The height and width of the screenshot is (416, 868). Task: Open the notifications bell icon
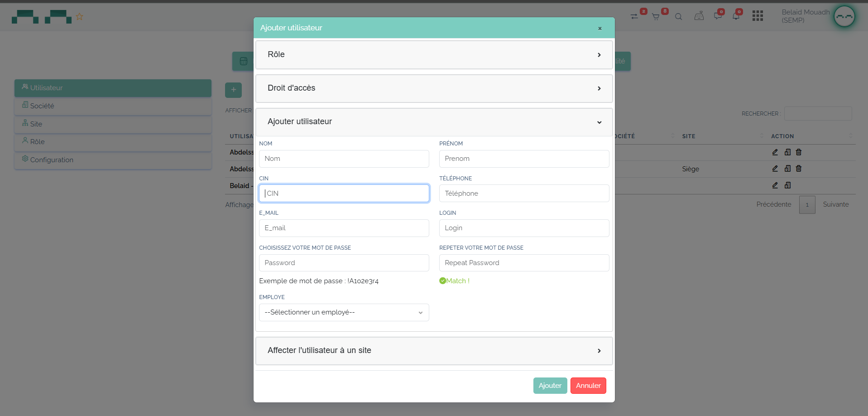(x=736, y=16)
